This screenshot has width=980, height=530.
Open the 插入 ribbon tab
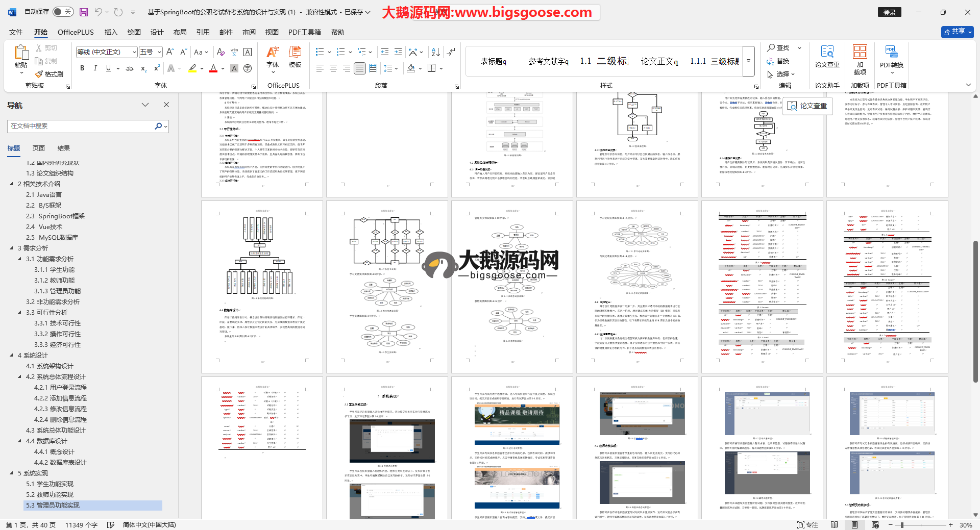click(111, 32)
